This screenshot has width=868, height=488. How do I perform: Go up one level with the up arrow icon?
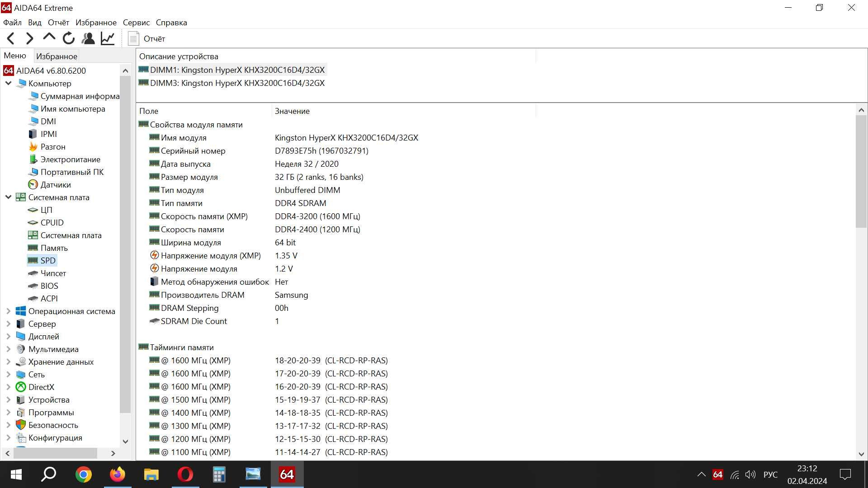click(x=49, y=38)
